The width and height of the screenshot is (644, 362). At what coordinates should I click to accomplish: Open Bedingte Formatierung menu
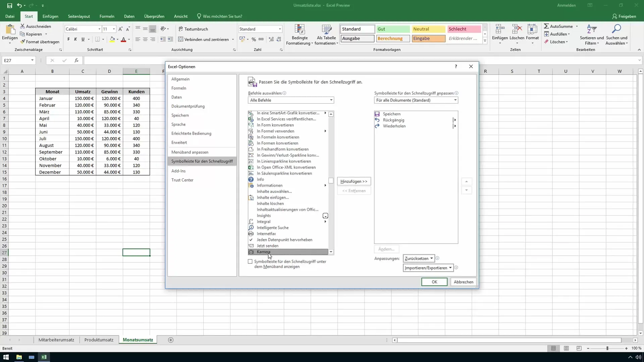[300, 35]
